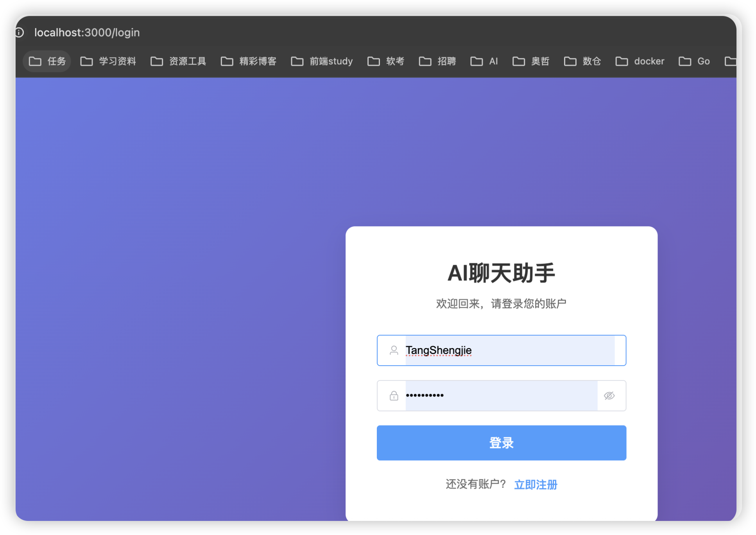Toggle password visibility eye icon
This screenshot has width=756, height=535.
pyautogui.click(x=609, y=396)
